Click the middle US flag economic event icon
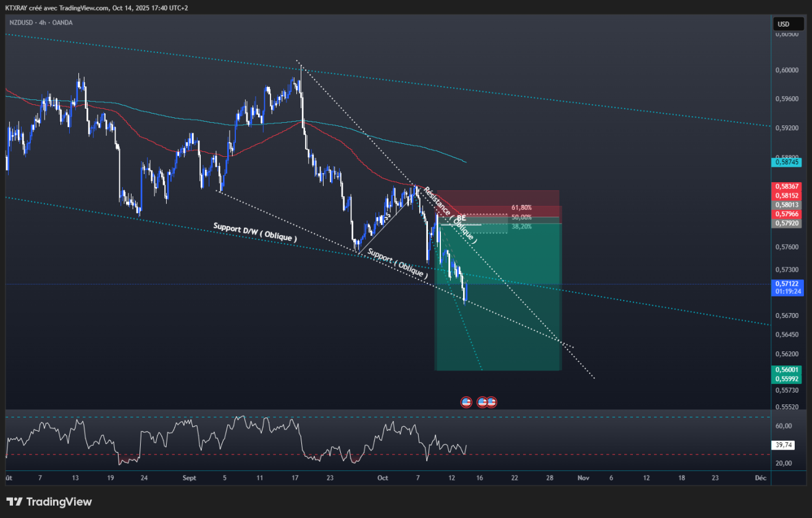Image resolution: width=812 pixels, height=518 pixels. point(482,401)
